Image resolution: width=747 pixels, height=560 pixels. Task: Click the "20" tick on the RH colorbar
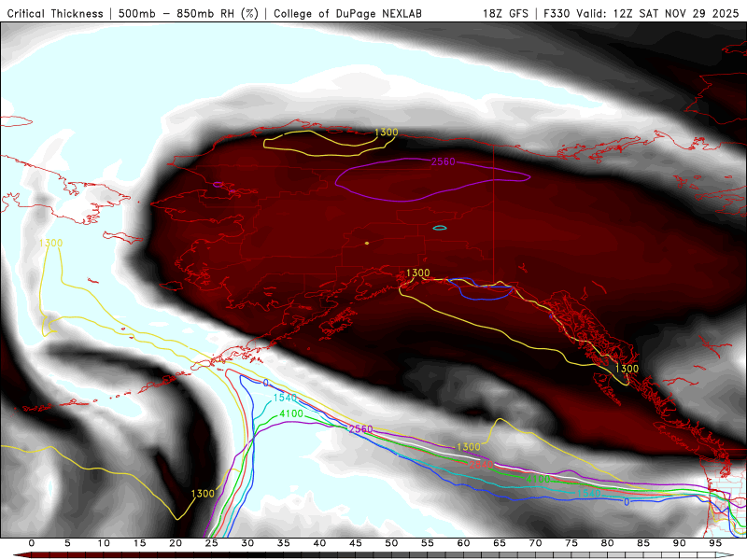click(176, 543)
